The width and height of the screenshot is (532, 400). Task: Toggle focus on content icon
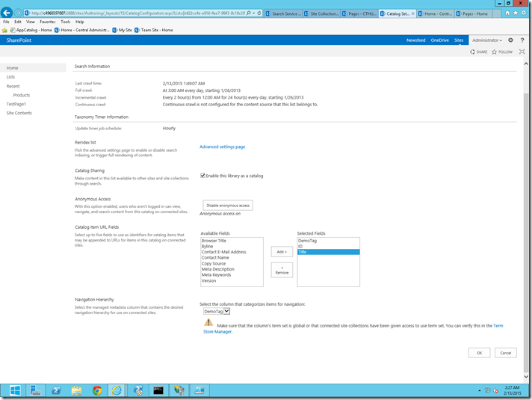click(x=522, y=52)
